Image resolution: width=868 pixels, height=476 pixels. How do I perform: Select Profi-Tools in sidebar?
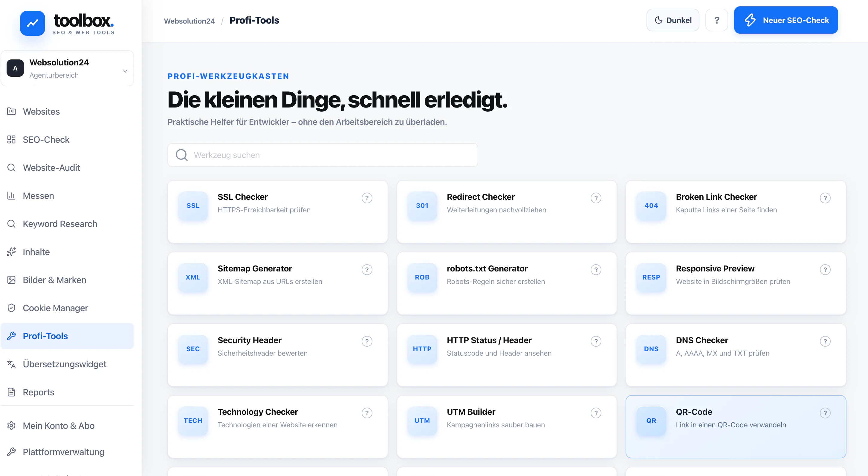67,336
